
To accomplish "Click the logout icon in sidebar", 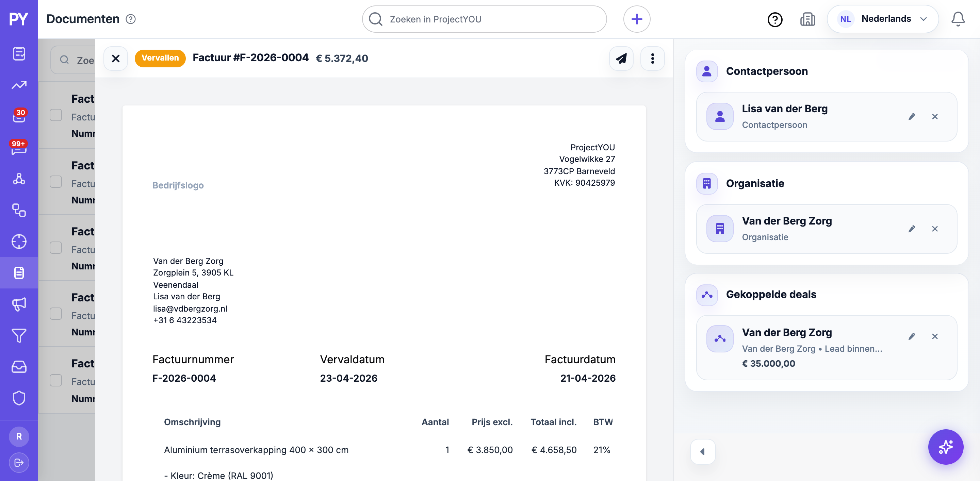I will click(x=19, y=462).
